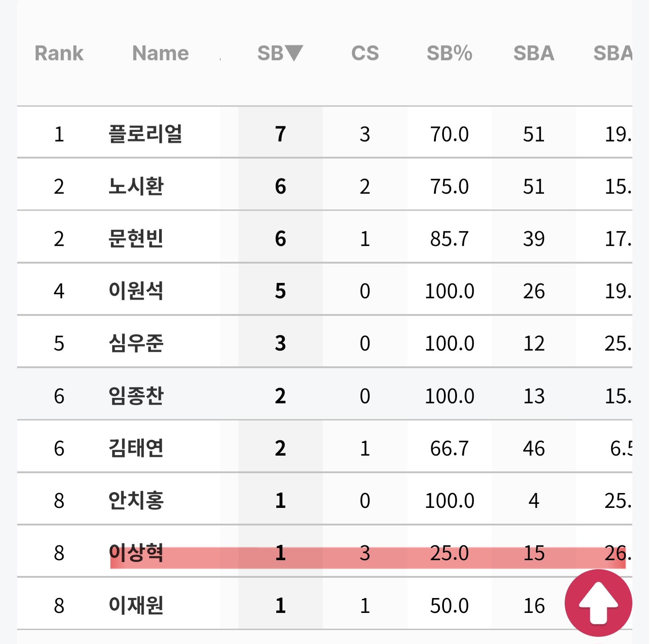This screenshot has width=649, height=644.
Task: Click the SB sort descending arrow
Action: point(294,53)
